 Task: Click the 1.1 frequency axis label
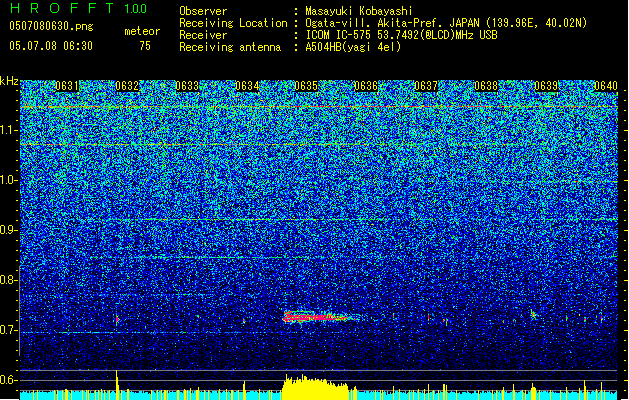(9, 130)
